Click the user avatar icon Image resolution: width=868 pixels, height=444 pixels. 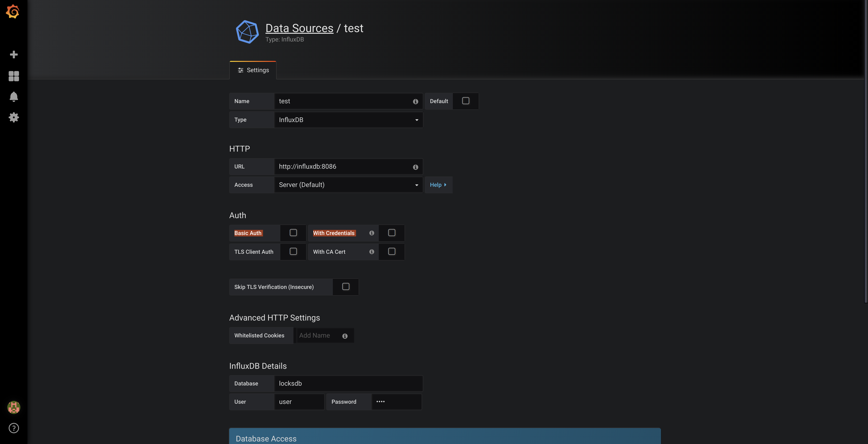point(14,407)
